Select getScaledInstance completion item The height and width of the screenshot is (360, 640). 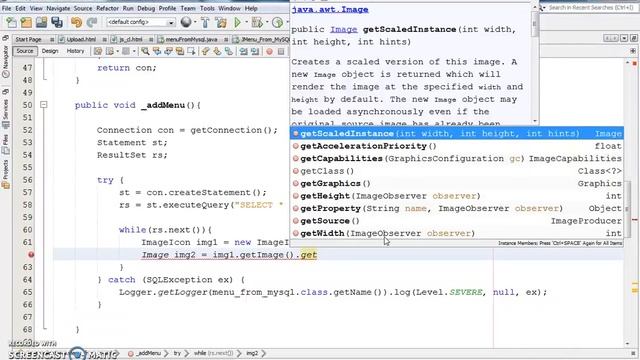(x=457, y=133)
